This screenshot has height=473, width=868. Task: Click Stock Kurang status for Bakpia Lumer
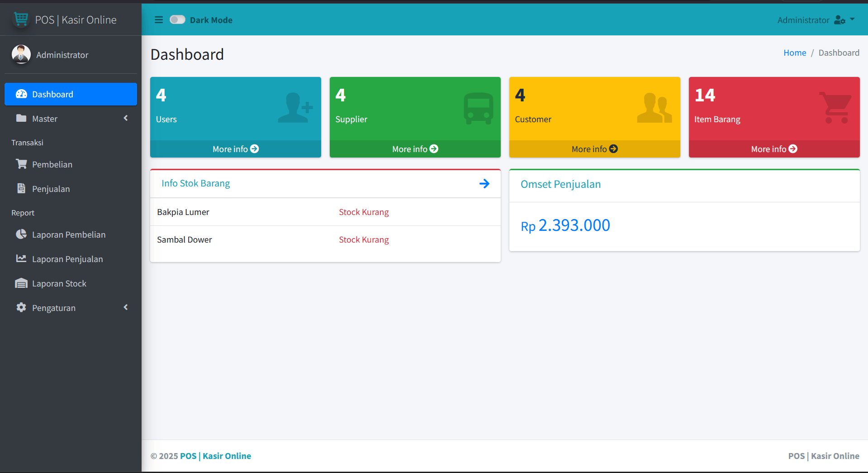pos(364,212)
